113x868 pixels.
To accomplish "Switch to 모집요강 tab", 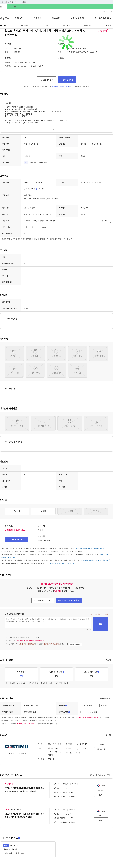I will pos(3,26).
